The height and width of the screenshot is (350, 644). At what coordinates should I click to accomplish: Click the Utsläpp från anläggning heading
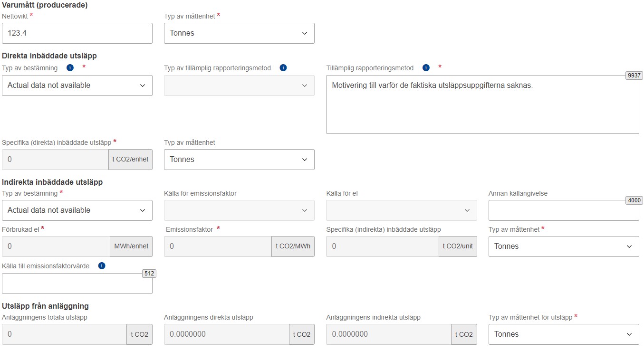point(45,306)
